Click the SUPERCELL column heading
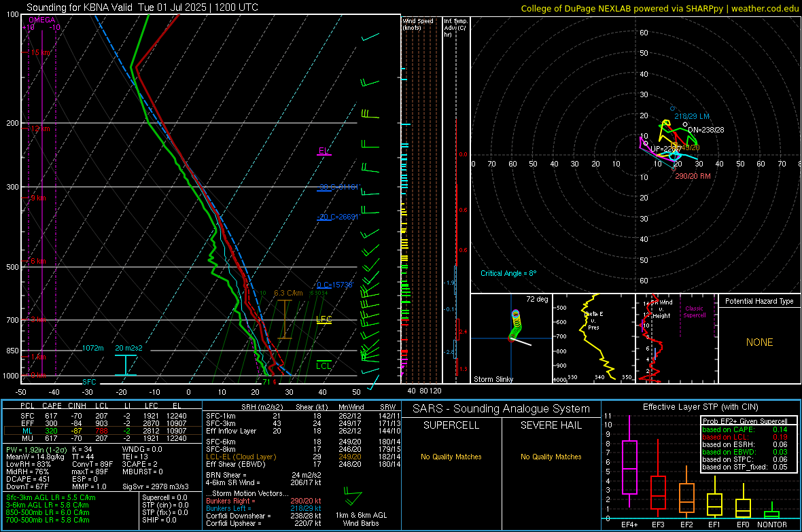This screenshot has height=532, width=802. pos(451,425)
